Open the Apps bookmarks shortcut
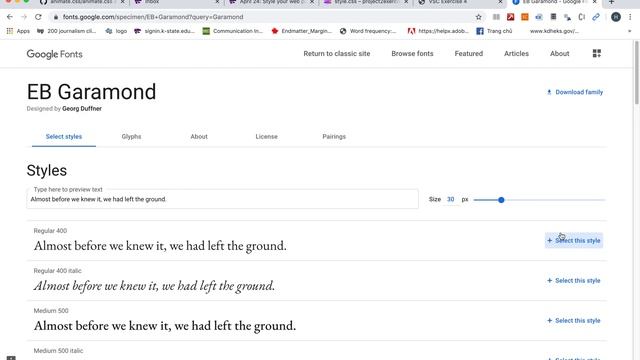The height and width of the screenshot is (360, 640). [18, 31]
